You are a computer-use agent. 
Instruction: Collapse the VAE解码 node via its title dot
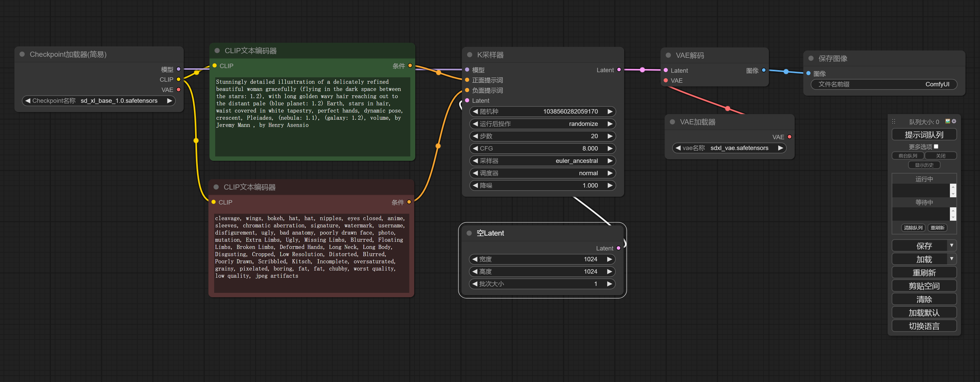[668, 55]
